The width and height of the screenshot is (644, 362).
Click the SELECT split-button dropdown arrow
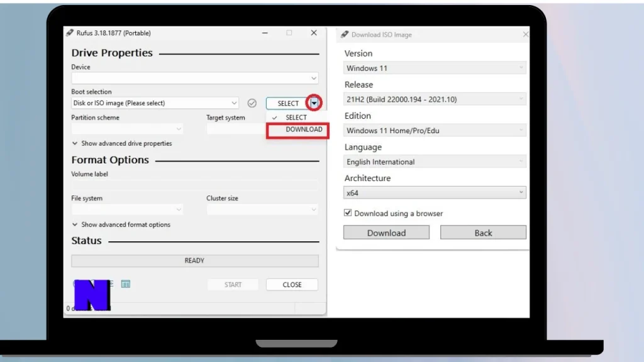click(x=314, y=103)
